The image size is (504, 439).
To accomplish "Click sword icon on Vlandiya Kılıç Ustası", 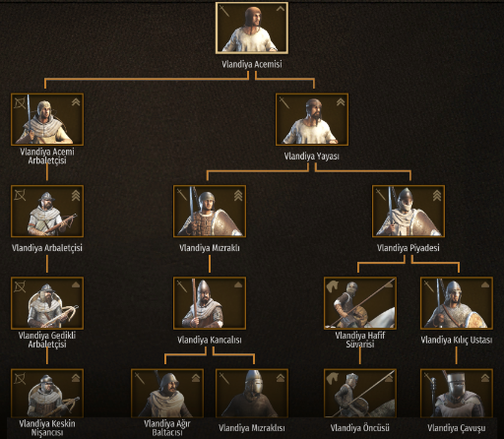I will [x=428, y=286].
